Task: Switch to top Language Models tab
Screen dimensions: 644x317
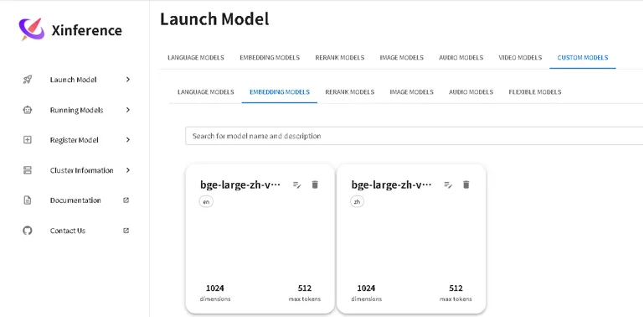Action: coord(196,58)
